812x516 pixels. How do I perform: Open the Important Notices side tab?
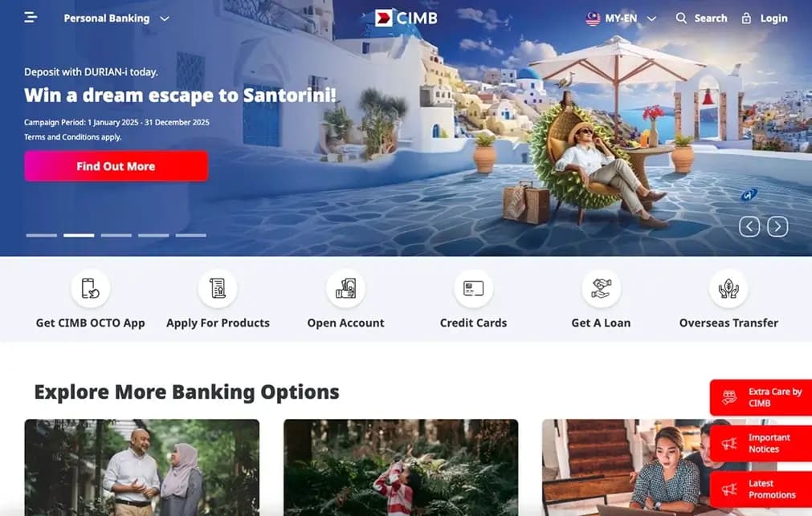761,444
